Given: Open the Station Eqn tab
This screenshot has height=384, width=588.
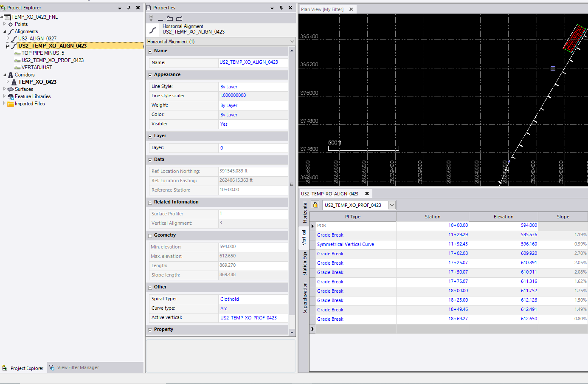Looking at the screenshot, I should (x=304, y=264).
